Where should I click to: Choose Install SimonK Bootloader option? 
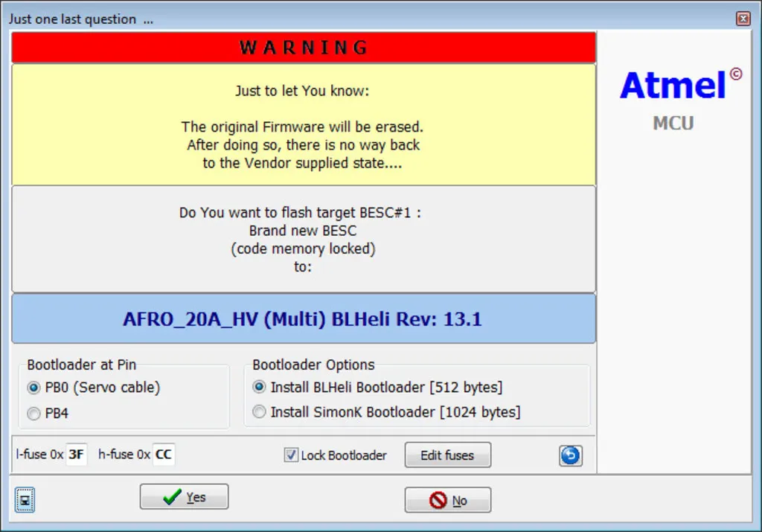click(x=259, y=412)
